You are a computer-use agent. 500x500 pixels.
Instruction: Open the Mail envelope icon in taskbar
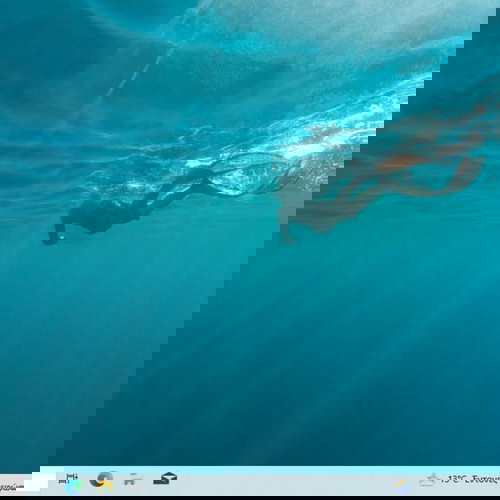165,479
